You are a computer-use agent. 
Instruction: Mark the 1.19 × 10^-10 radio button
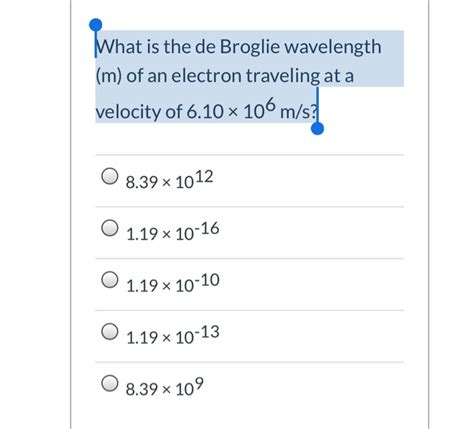(x=110, y=280)
